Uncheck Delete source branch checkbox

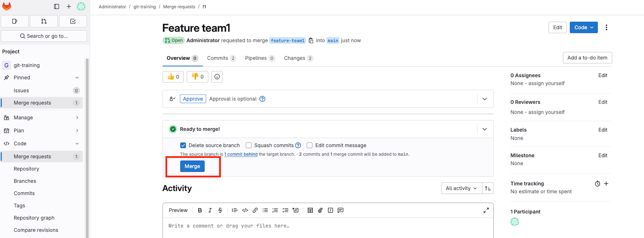[x=183, y=146]
